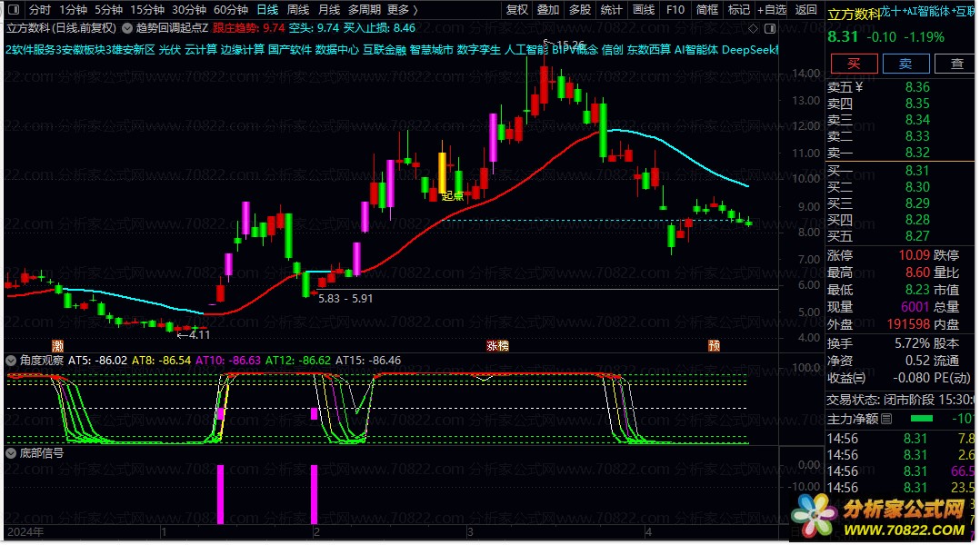Select the 周线 weekly period tab

(x=298, y=9)
